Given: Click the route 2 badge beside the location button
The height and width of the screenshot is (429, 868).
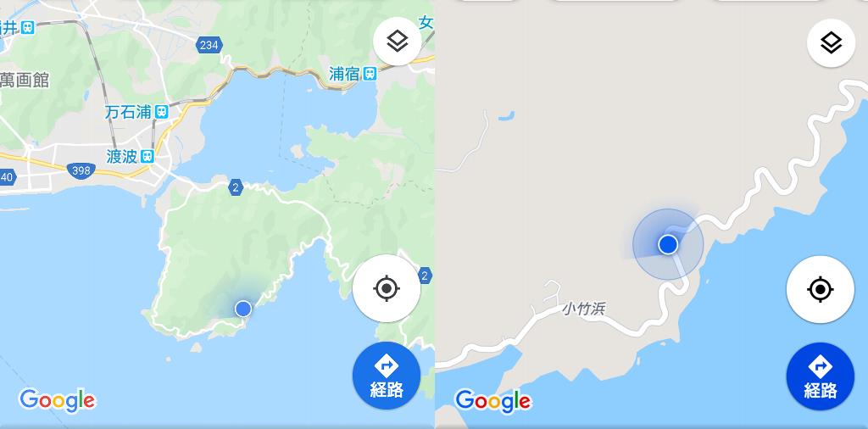Looking at the screenshot, I should tap(426, 275).
